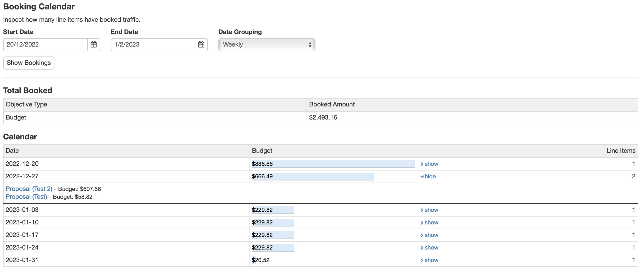Click into the End Date input field
The height and width of the screenshot is (272, 644).
click(x=153, y=45)
